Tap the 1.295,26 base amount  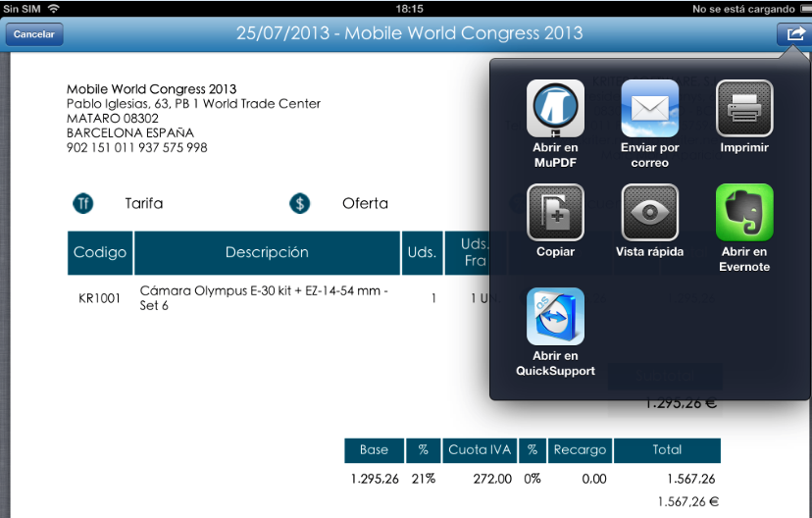[375, 479]
